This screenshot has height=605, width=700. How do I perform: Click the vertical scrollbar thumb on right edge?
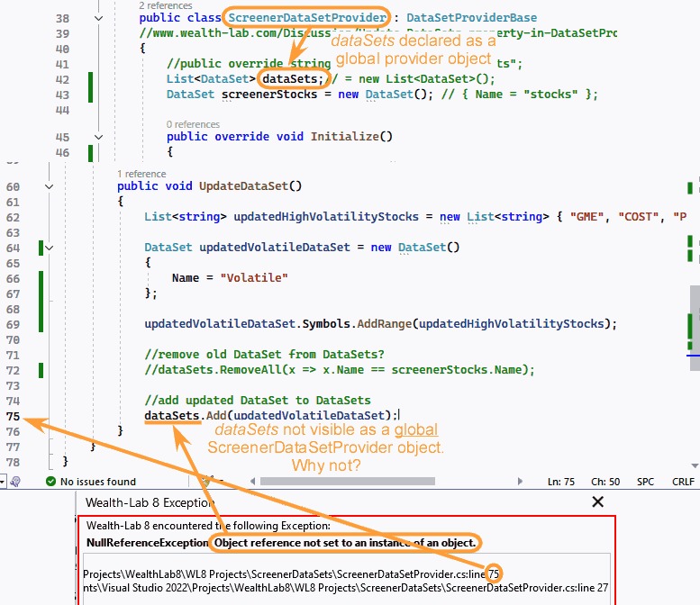coord(695,315)
